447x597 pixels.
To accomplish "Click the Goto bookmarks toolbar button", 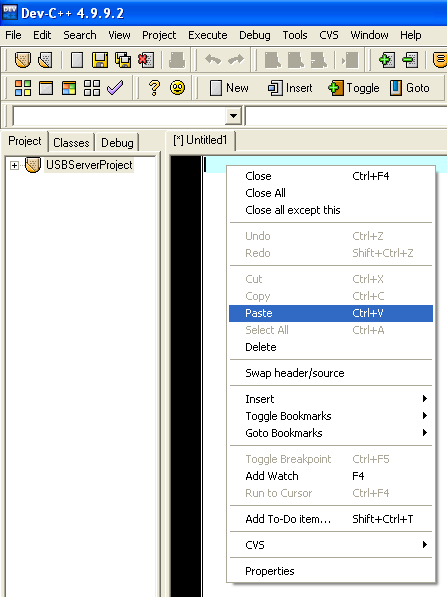I will [410, 88].
